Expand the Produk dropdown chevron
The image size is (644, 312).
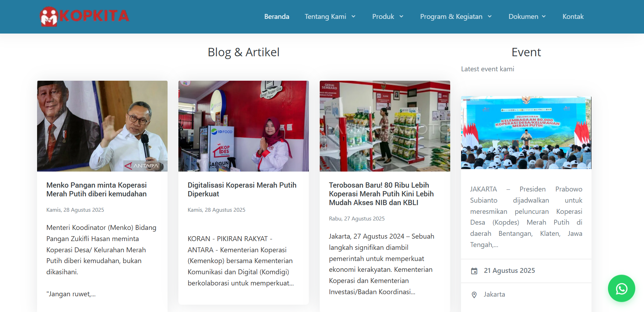tap(401, 16)
